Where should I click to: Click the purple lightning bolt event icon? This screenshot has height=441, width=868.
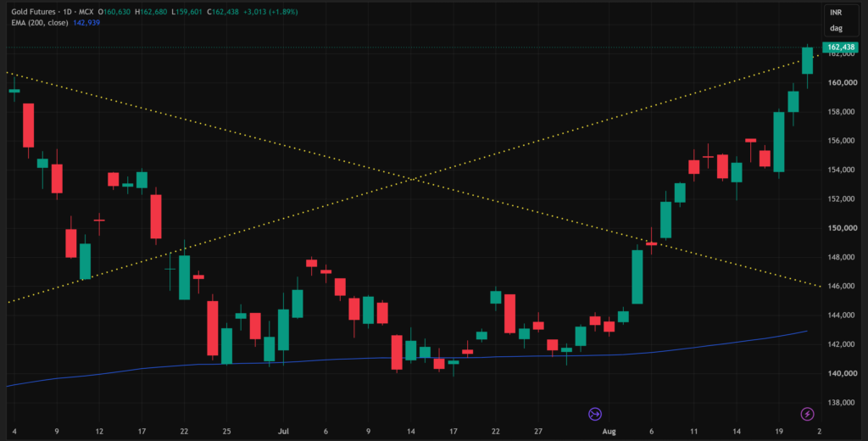807,414
